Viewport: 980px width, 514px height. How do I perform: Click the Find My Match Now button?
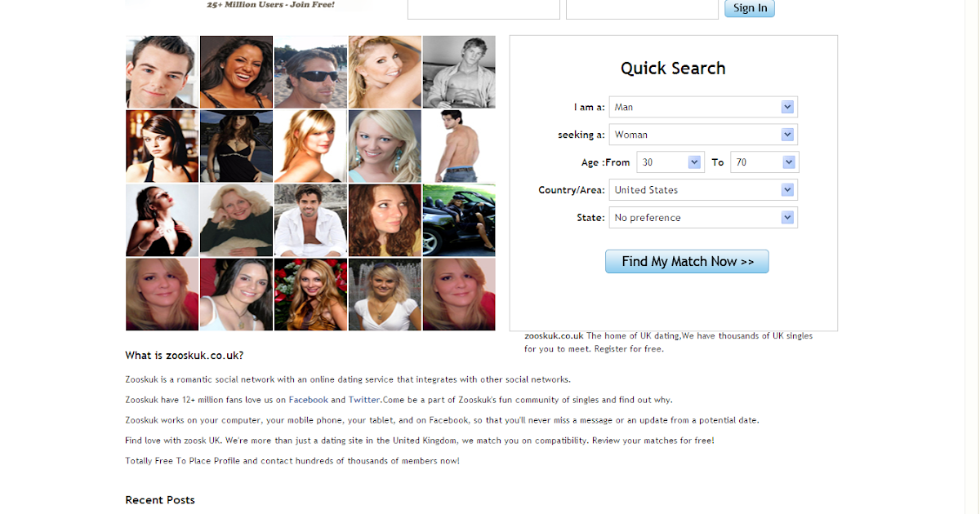[687, 261]
